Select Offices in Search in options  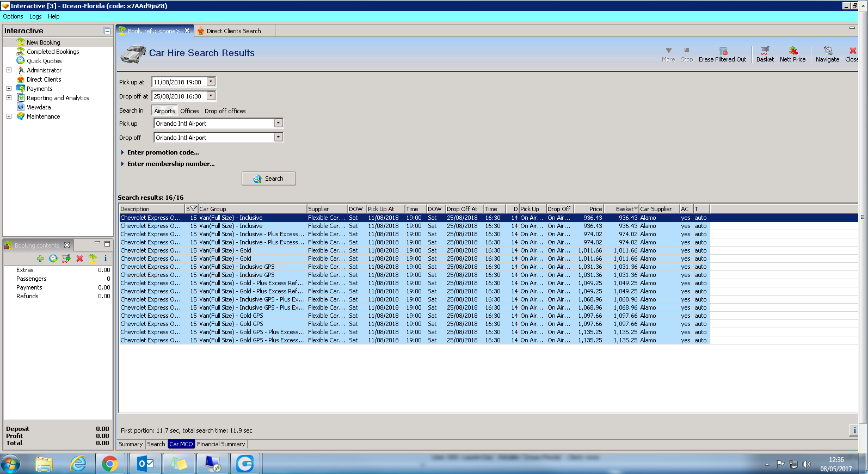coord(189,111)
